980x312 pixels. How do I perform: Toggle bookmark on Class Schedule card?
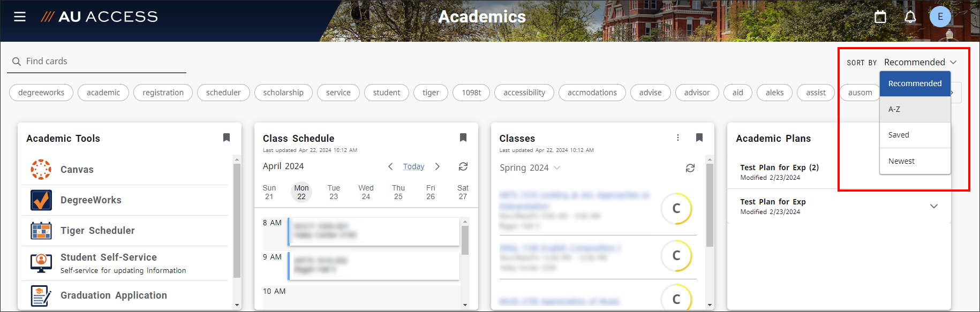coord(463,138)
